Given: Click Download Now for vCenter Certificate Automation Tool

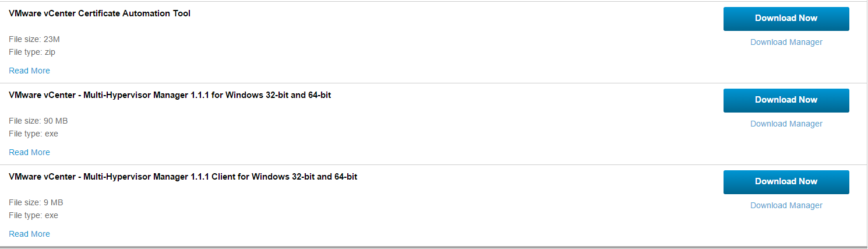Looking at the screenshot, I should tap(786, 19).
